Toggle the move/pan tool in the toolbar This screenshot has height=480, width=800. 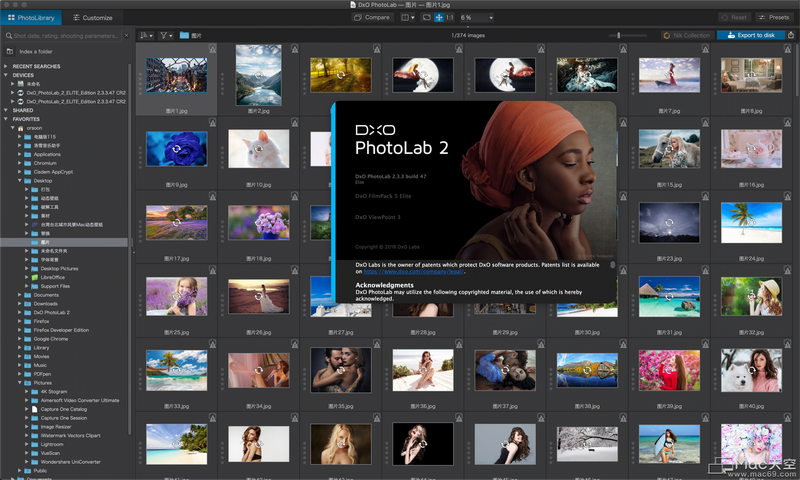[439, 17]
